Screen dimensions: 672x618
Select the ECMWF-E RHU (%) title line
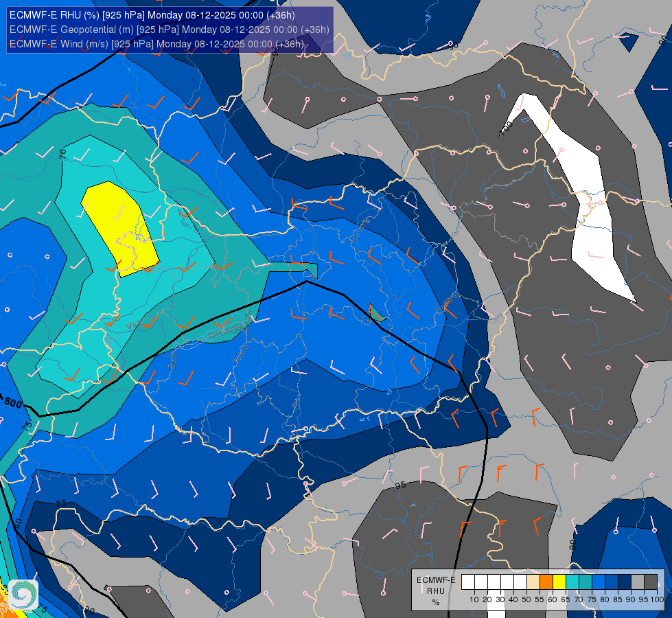152,15
